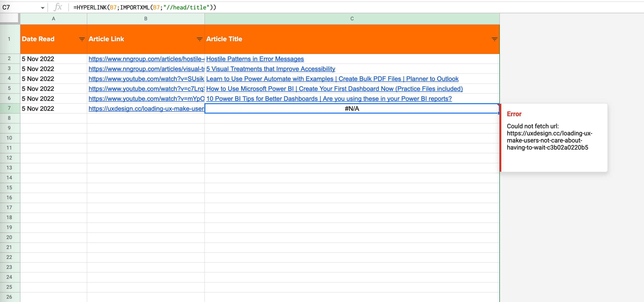Select column A header
644x302 pixels.
[54, 19]
